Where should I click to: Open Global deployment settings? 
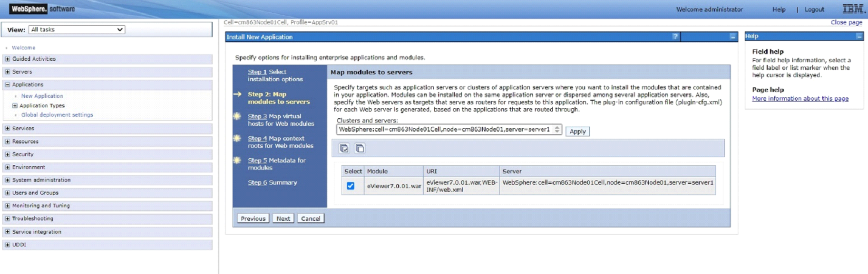[57, 115]
